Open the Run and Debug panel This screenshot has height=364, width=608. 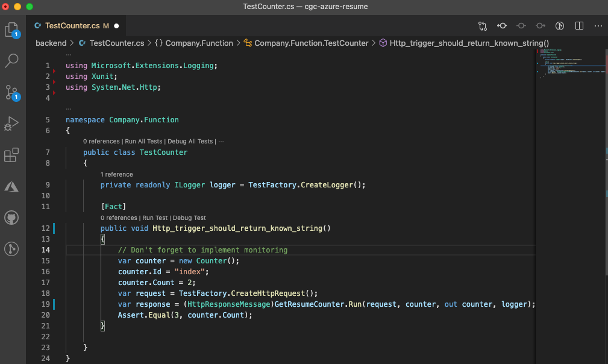pyautogui.click(x=12, y=124)
